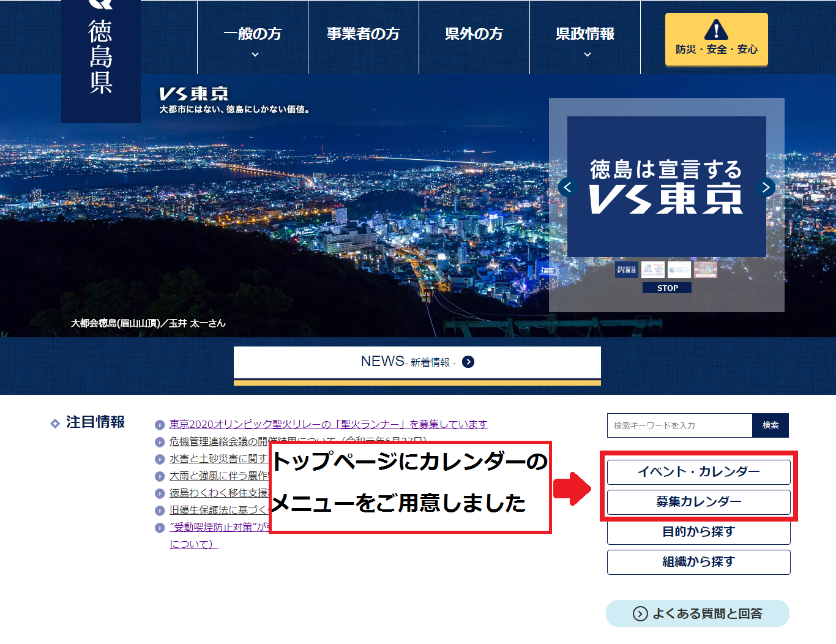Select the VS東京 slide thumbnail
Screen dimensions: 836x644
pyautogui.click(x=627, y=269)
